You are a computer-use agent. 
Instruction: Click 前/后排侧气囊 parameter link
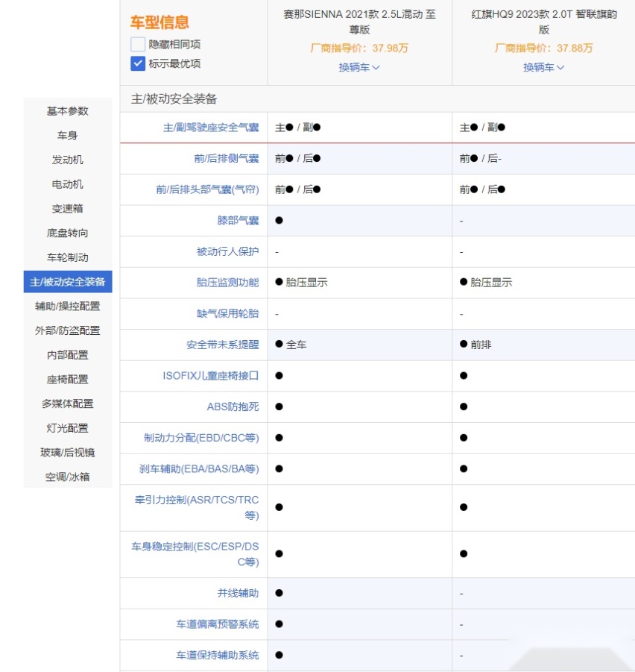pyautogui.click(x=227, y=159)
